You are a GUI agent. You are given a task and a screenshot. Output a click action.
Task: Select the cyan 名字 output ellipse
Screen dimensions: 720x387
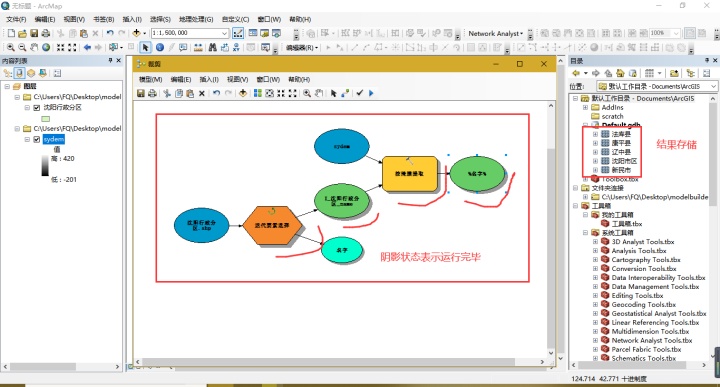tap(342, 250)
